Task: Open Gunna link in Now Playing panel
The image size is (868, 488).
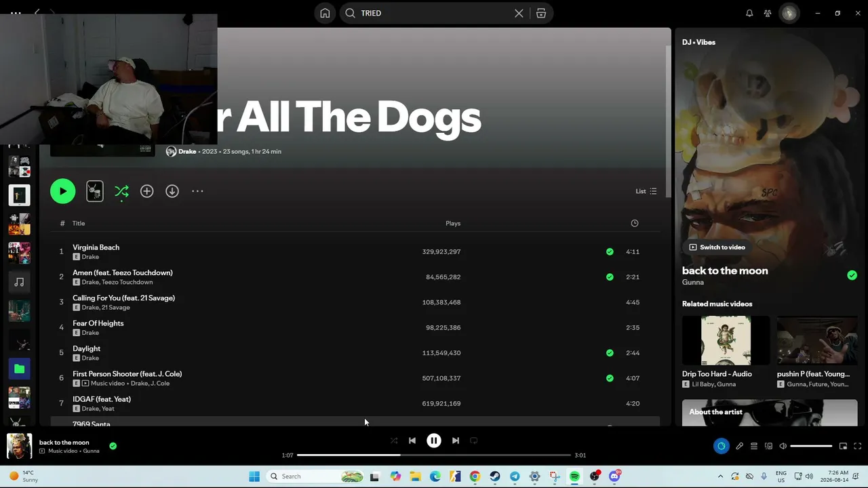Action: click(x=693, y=283)
